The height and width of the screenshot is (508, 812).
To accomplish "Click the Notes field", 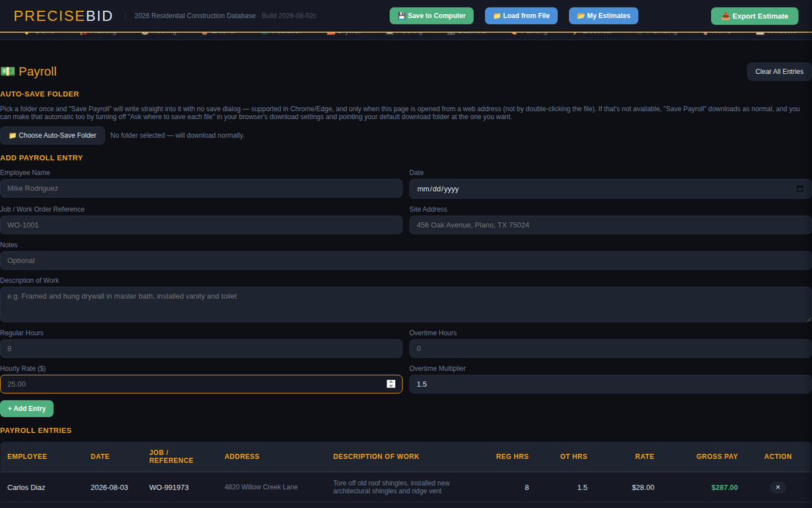I will point(406,261).
